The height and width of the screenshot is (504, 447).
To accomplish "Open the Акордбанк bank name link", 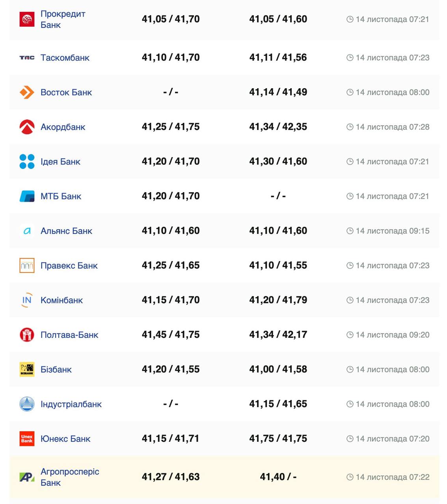I will tap(63, 127).
